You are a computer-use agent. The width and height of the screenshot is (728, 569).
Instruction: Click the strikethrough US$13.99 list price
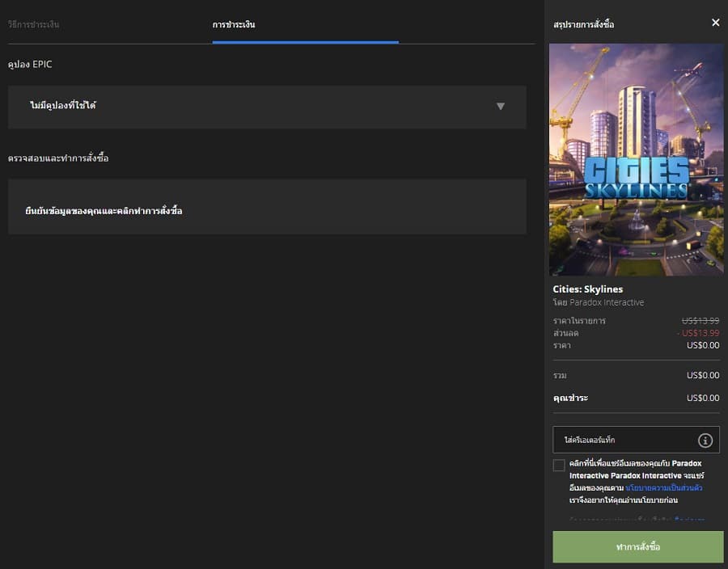point(700,320)
